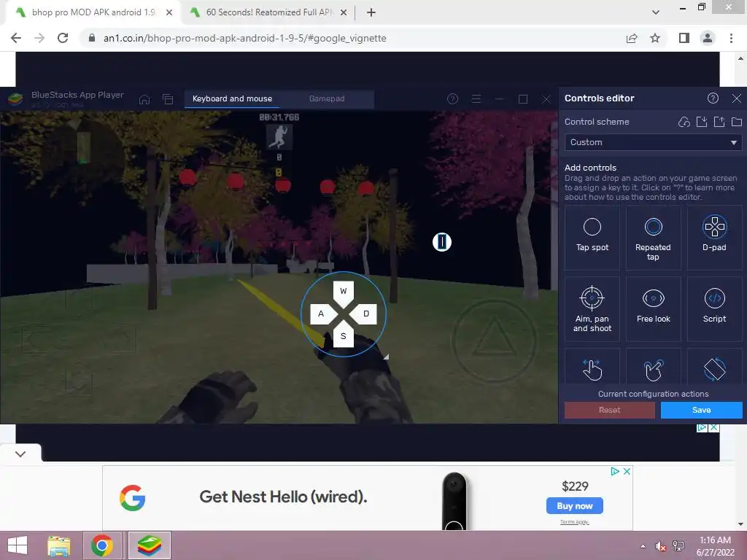This screenshot has height=560, width=747.
Task: Reload the current page
Action: [x=63, y=38]
